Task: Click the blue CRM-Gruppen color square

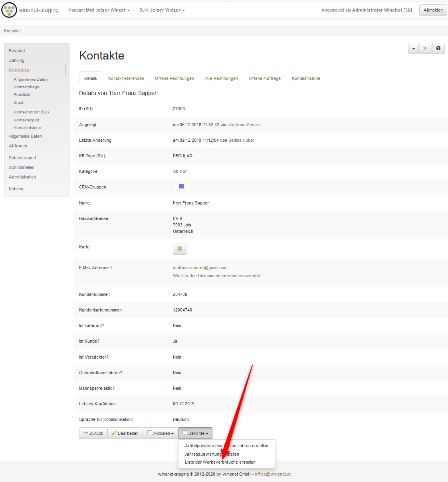Action: point(181,186)
